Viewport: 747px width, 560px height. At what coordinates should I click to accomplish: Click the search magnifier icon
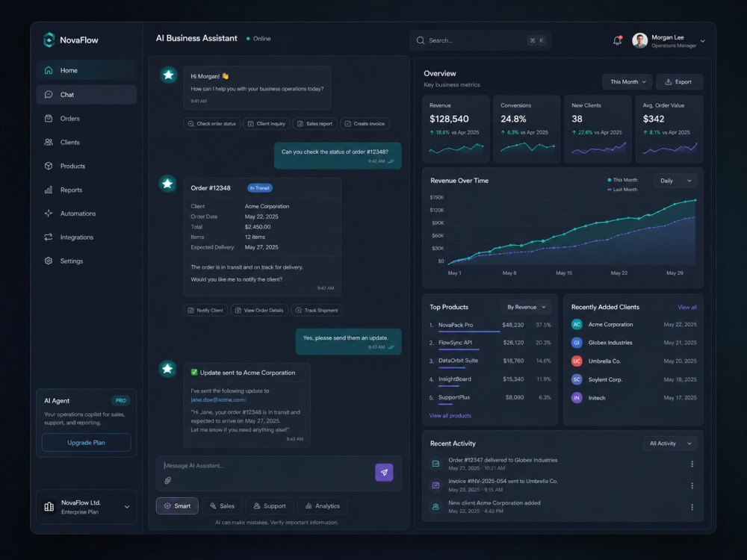coord(420,40)
